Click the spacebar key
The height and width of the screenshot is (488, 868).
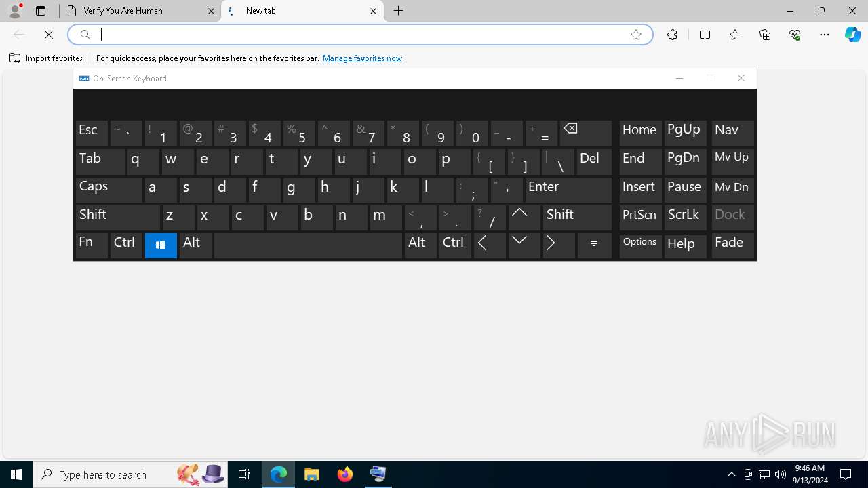tap(308, 245)
